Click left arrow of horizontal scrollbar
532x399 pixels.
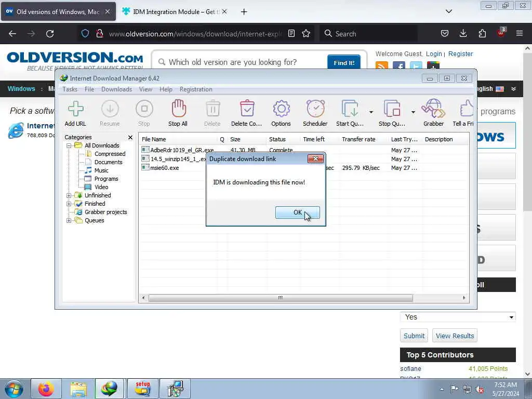143,298
